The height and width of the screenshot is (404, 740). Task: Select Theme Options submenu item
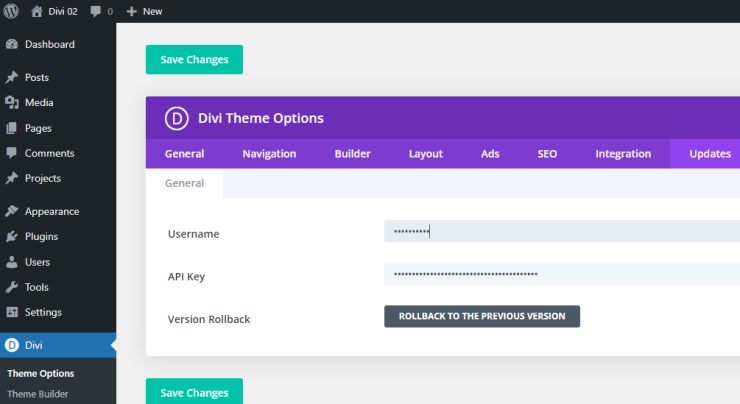(x=41, y=373)
